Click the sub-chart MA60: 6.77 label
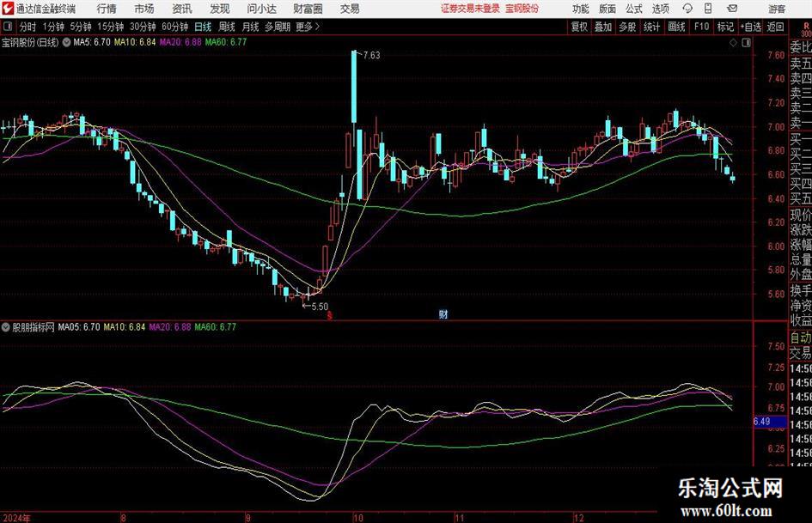This screenshot has width=812, height=523. click(216, 327)
